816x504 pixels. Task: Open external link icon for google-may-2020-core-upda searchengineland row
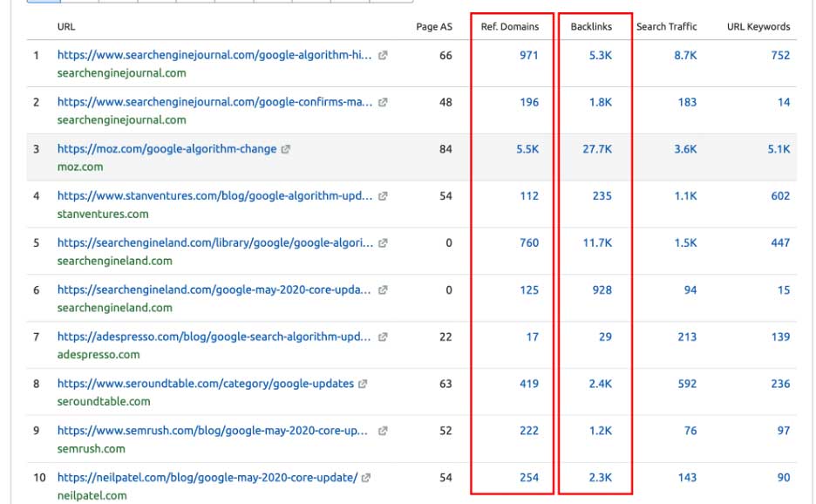pyautogui.click(x=383, y=290)
